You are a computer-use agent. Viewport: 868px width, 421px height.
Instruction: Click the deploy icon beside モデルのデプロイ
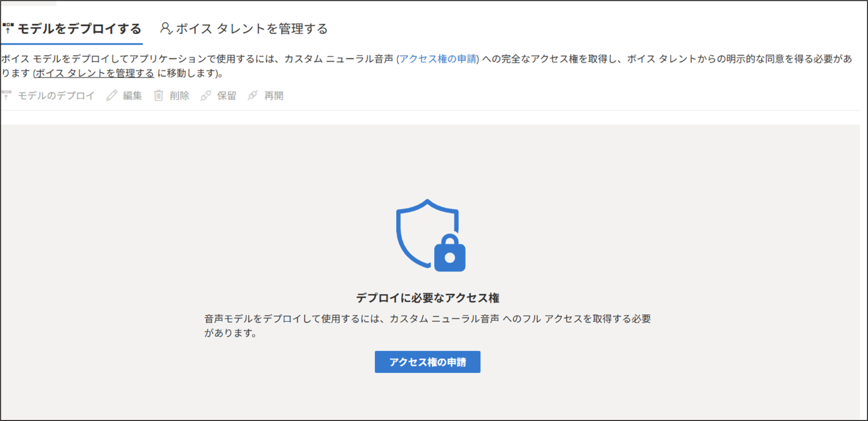coord(7,95)
